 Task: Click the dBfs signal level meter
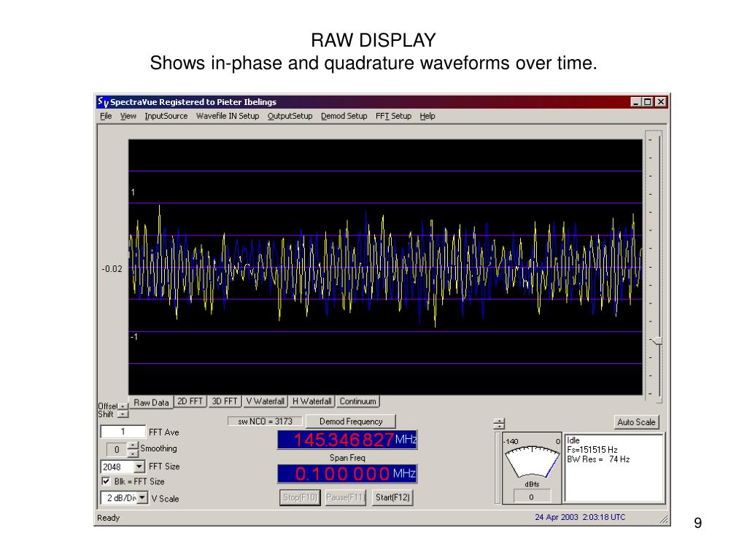pos(532,461)
